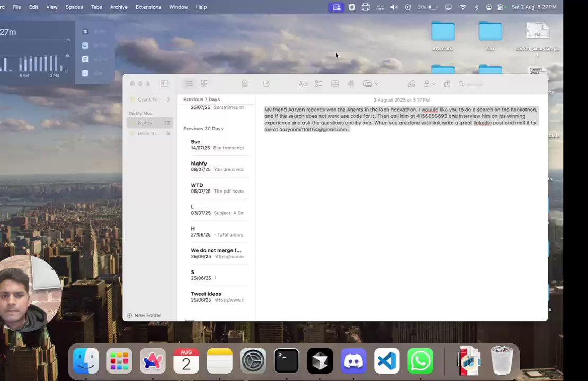Image resolution: width=588 pixels, height=381 pixels.
Task: Open the We do not merge f... note
Action: (x=217, y=253)
